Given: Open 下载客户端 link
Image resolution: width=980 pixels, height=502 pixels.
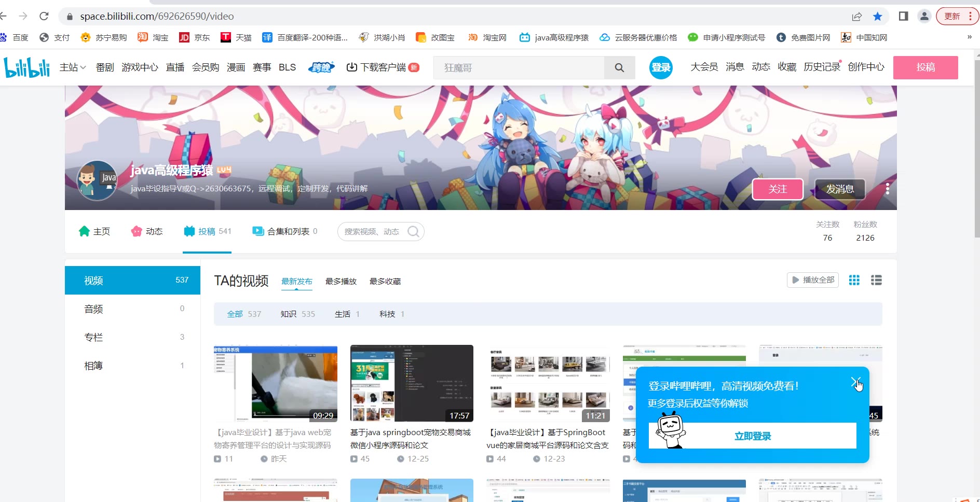Looking at the screenshot, I should [383, 67].
